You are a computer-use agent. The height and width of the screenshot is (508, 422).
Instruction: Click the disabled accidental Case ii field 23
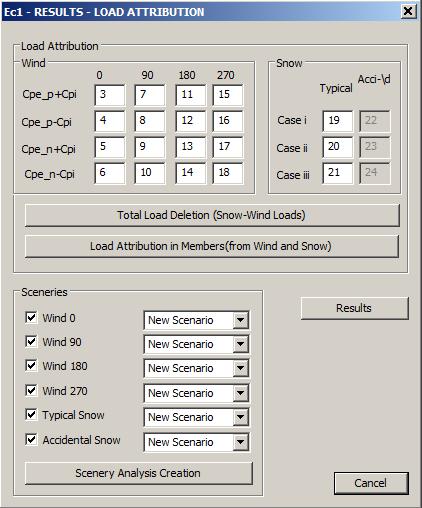point(375,147)
